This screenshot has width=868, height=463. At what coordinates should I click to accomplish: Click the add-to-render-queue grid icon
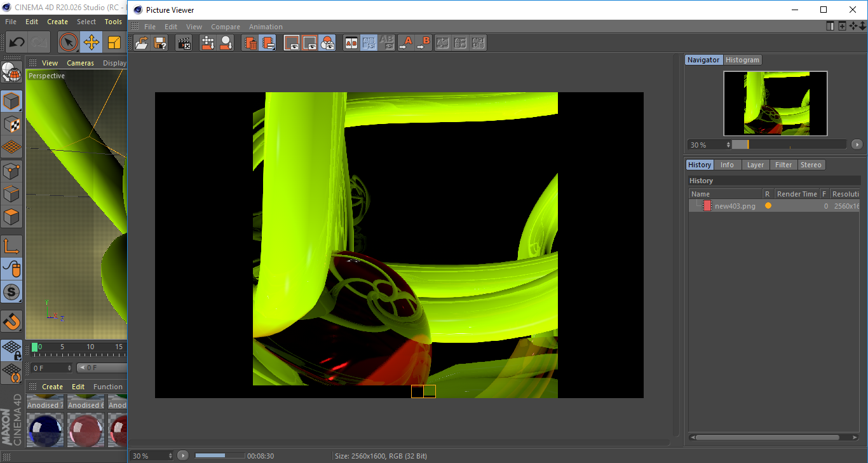(x=208, y=43)
